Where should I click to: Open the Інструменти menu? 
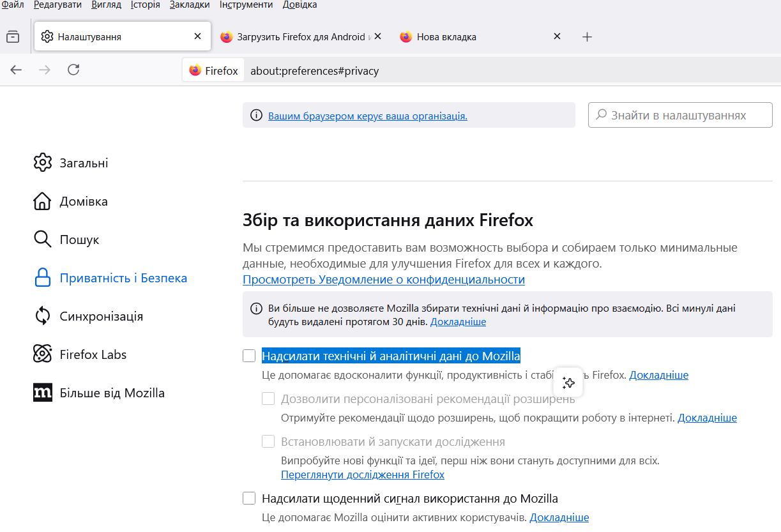(246, 4)
